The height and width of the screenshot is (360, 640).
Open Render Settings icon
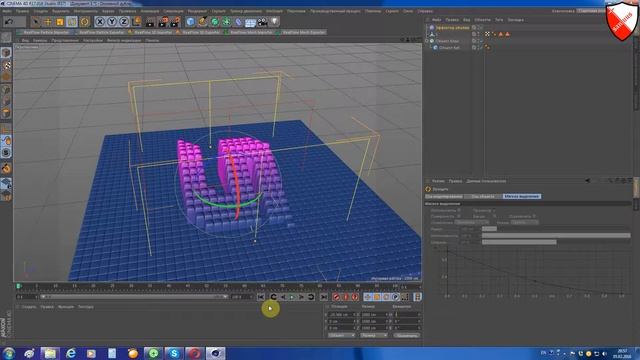(x=176, y=21)
